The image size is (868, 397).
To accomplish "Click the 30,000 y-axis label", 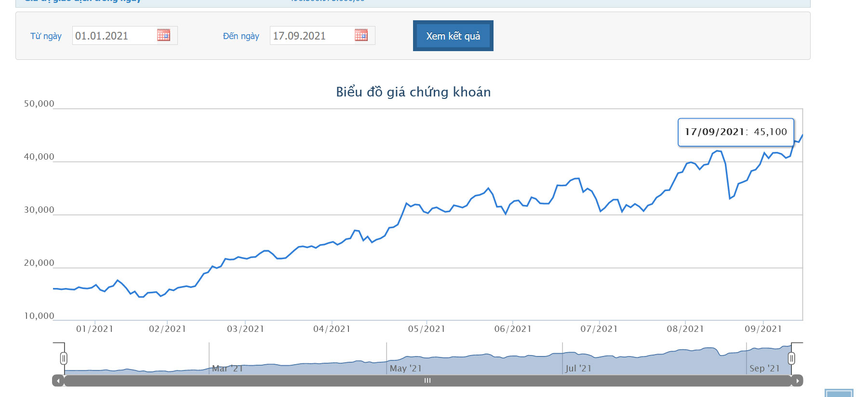I will (39, 210).
